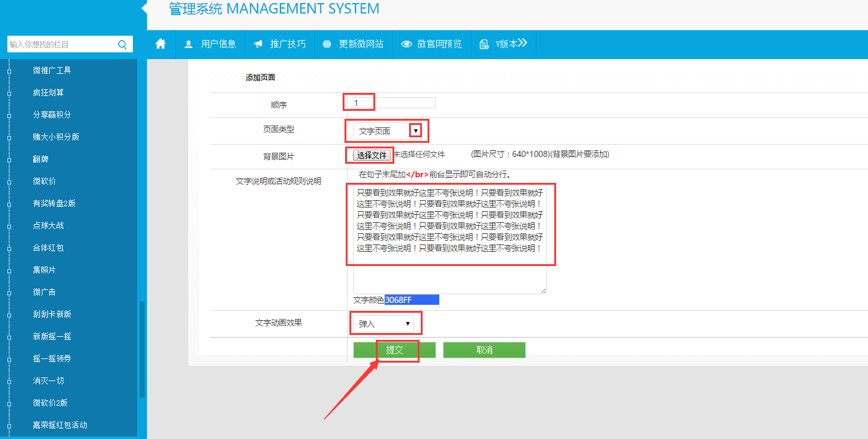Open the 文字动画效果 dropdown showing 弹入

(383, 323)
